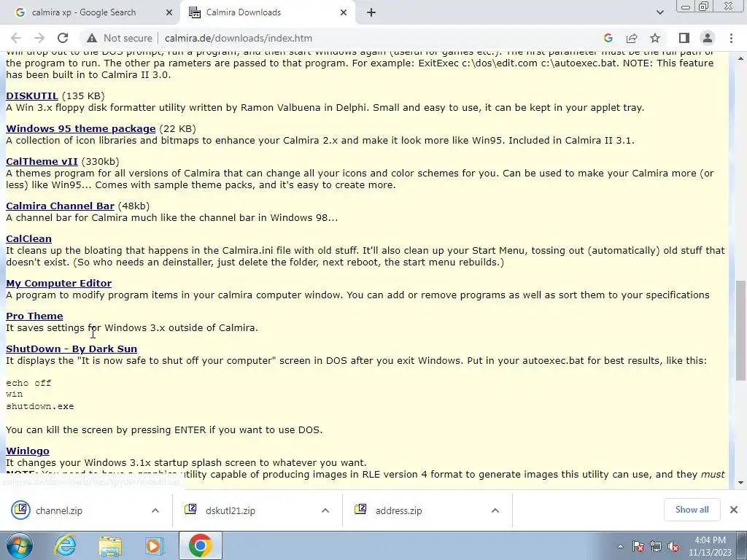Screen dimensions: 747x560
Task: Open the CalClean link
Action: point(28,238)
